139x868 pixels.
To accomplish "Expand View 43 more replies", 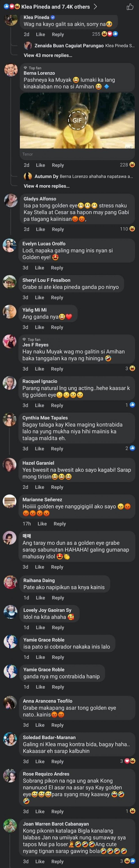I will pos(48,55).
